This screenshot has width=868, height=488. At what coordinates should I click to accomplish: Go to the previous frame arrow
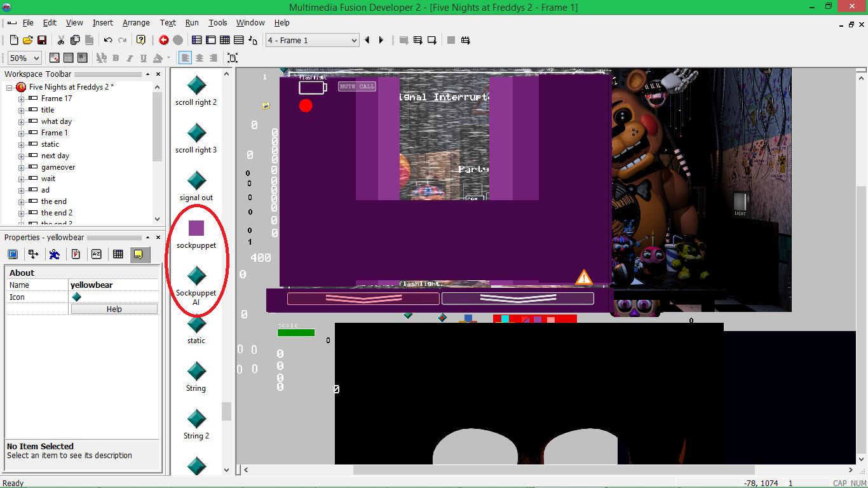[367, 40]
